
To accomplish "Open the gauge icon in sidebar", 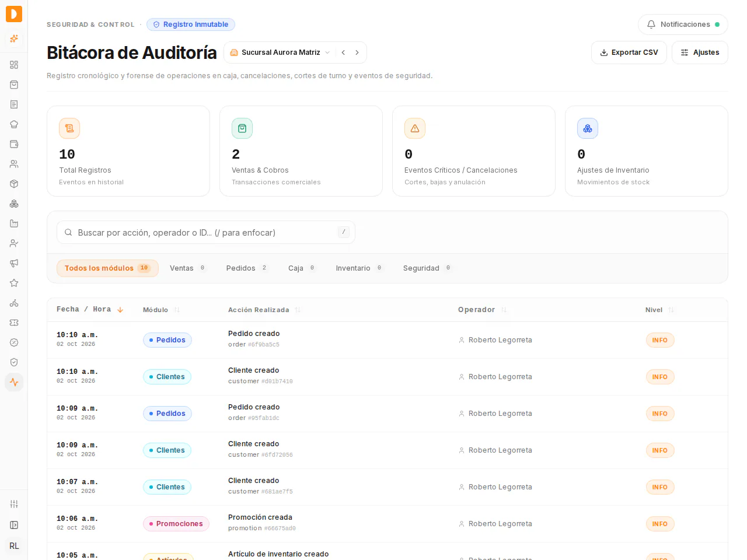I will point(14,342).
